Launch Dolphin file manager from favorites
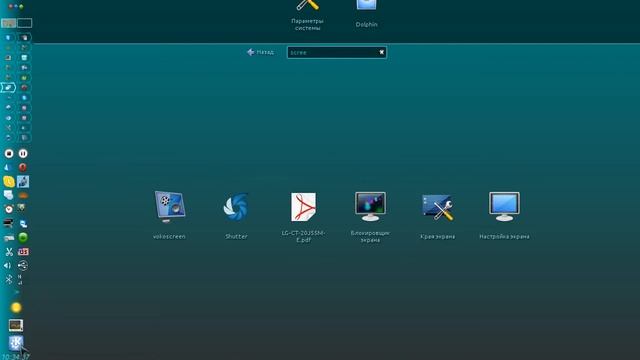 (x=366, y=14)
